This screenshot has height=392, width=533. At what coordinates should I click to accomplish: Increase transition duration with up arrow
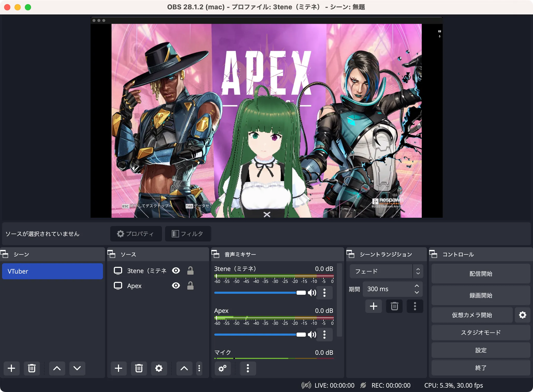[417, 286]
